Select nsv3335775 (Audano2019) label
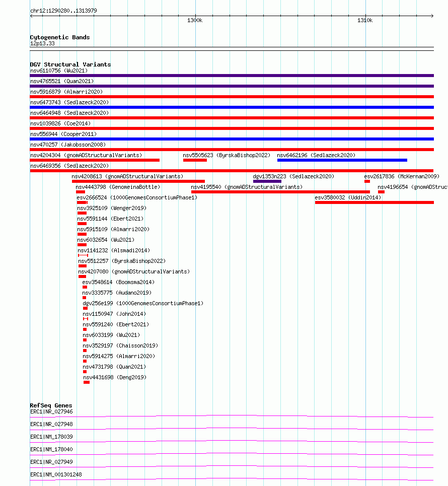 pyautogui.click(x=117, y=293)
